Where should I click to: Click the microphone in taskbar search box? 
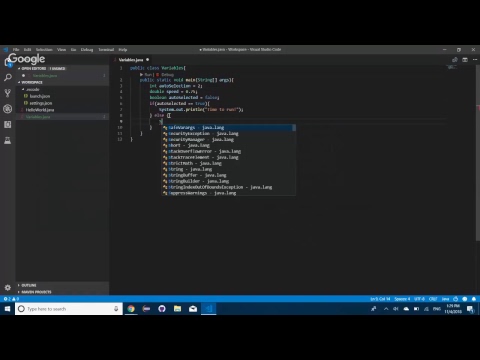116,309
